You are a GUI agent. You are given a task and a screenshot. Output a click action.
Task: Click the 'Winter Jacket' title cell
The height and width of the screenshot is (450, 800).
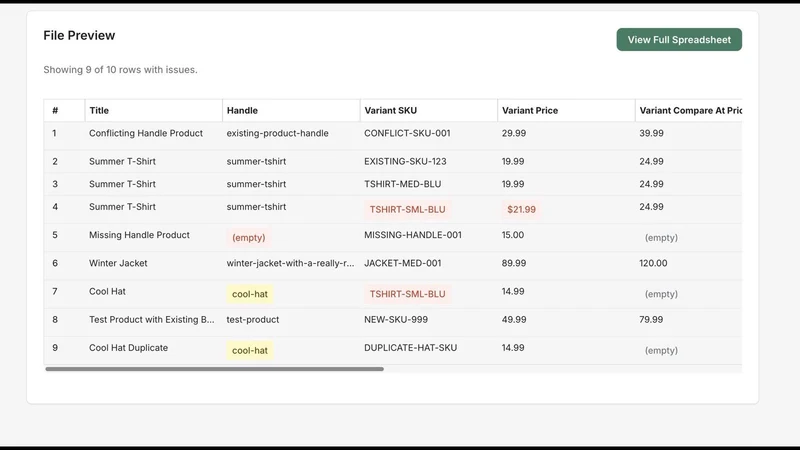coord(118,263)
